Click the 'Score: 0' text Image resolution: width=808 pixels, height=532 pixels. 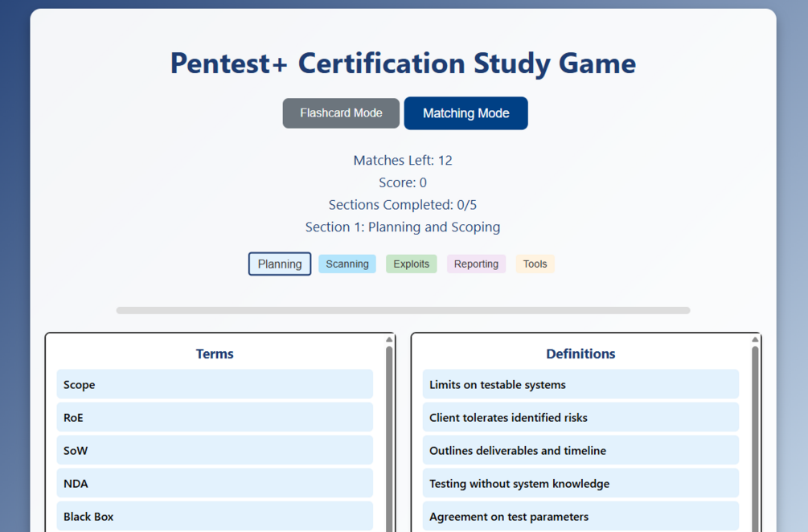pos(403,182)
